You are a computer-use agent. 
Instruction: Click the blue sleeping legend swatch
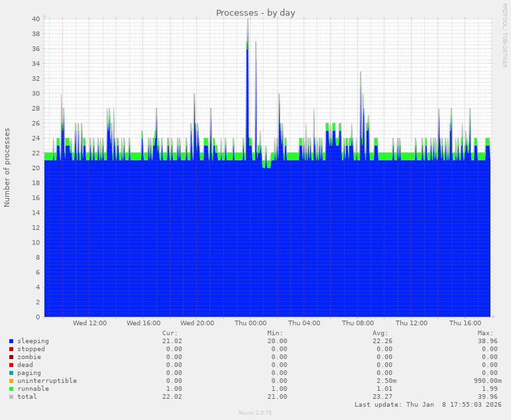pos(11,341)
